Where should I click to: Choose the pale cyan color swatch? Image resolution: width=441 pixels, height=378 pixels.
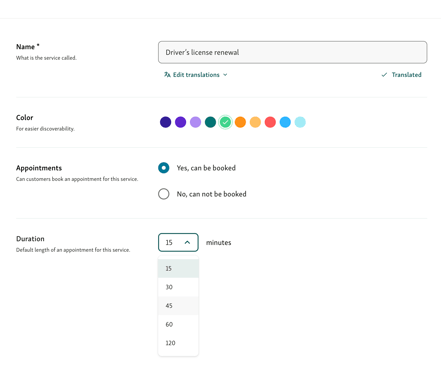300,122
